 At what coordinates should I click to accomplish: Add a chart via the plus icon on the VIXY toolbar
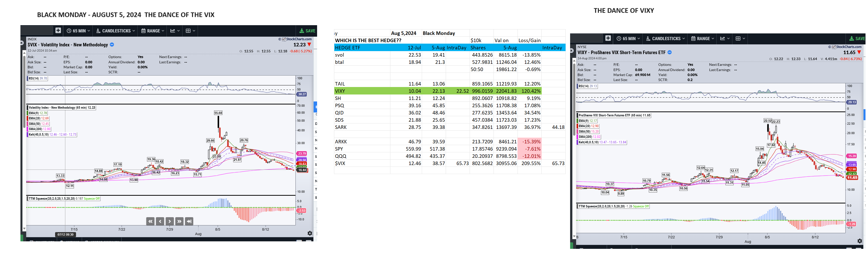(x=608, y=38)
